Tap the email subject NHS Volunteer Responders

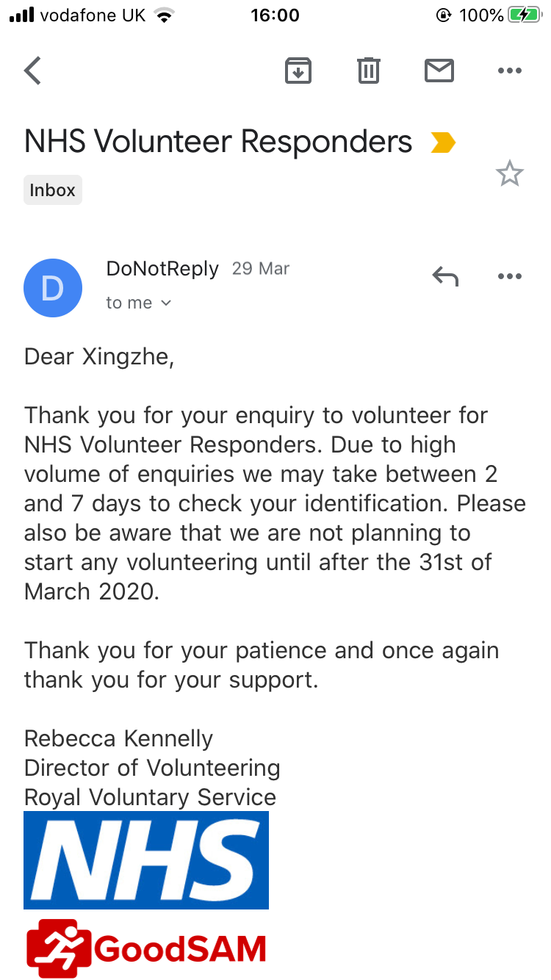pyautogui.click(x=218, y=142)
